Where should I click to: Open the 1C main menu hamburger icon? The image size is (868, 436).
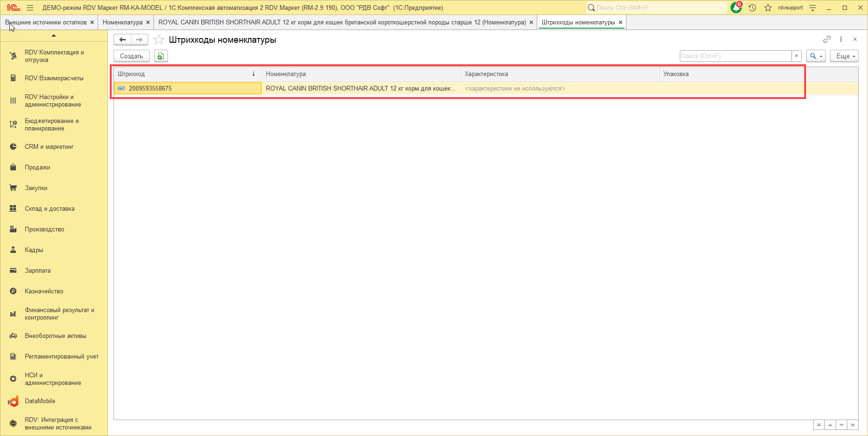(30, 8)
